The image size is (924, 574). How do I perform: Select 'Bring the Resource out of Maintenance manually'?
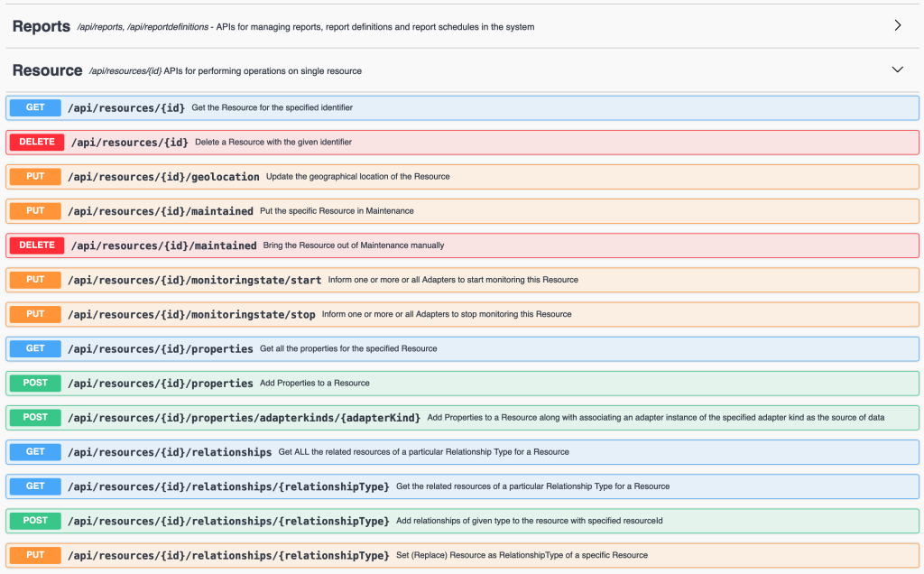click(354, 245)
